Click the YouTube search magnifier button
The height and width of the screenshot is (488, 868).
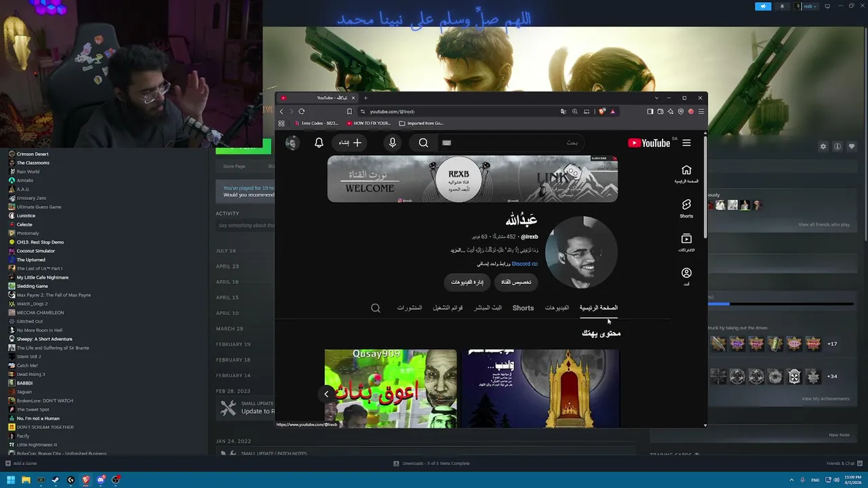tap(423, 143)
